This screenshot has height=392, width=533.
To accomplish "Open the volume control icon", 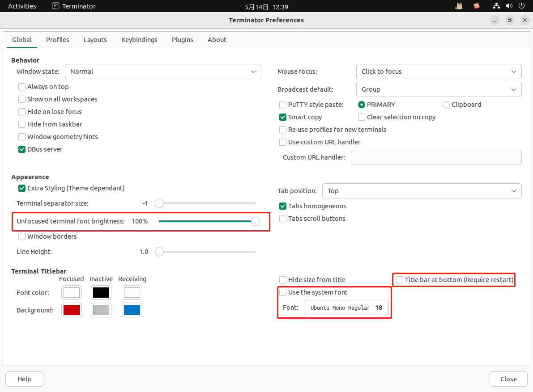I will 509,6.
